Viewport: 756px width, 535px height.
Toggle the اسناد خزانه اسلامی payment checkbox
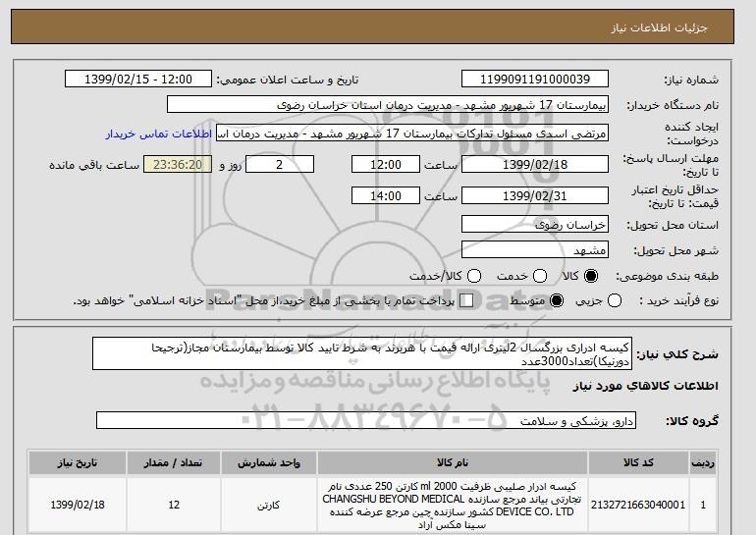pos(466,300)
